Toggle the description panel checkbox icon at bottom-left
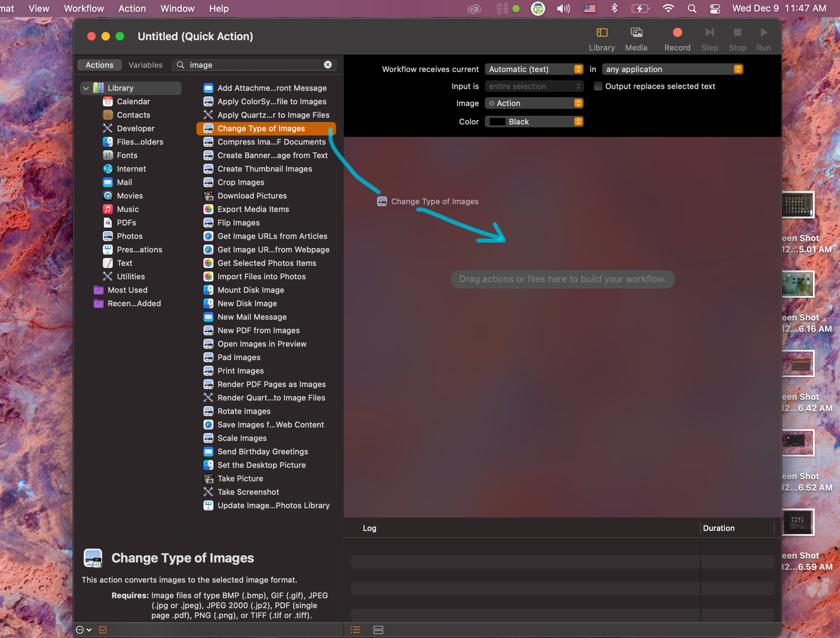 click(x=103, y=630)
